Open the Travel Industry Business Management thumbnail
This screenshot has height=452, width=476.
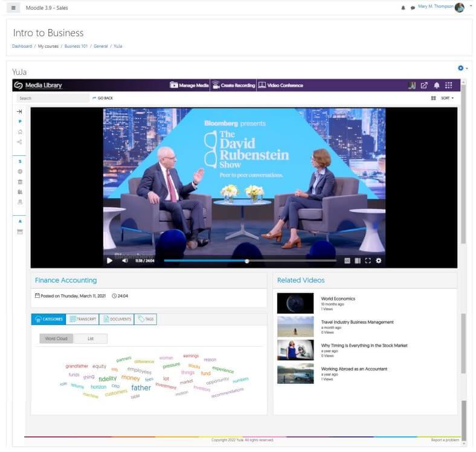tap(295, 326)
